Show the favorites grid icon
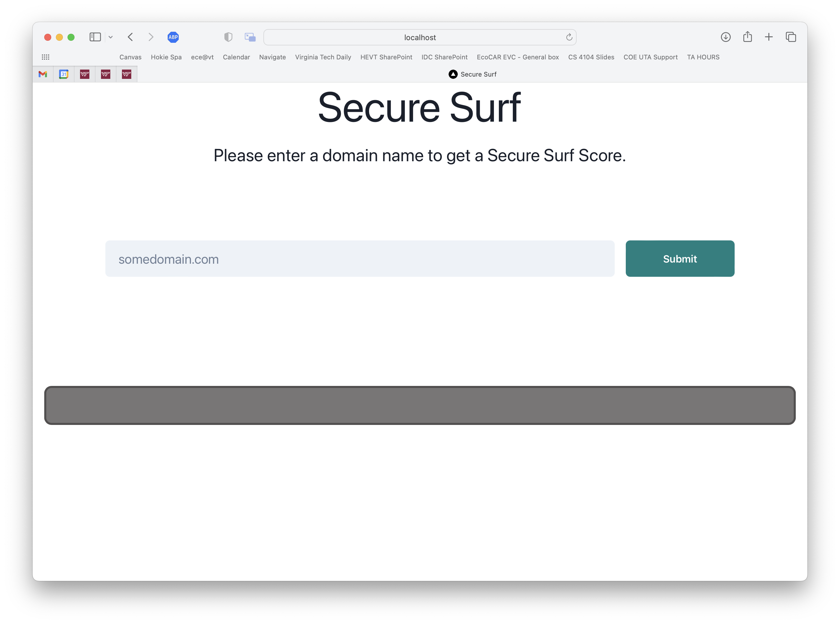The width and height of the screenshot is (840, 624). click(x=46, y=57)
